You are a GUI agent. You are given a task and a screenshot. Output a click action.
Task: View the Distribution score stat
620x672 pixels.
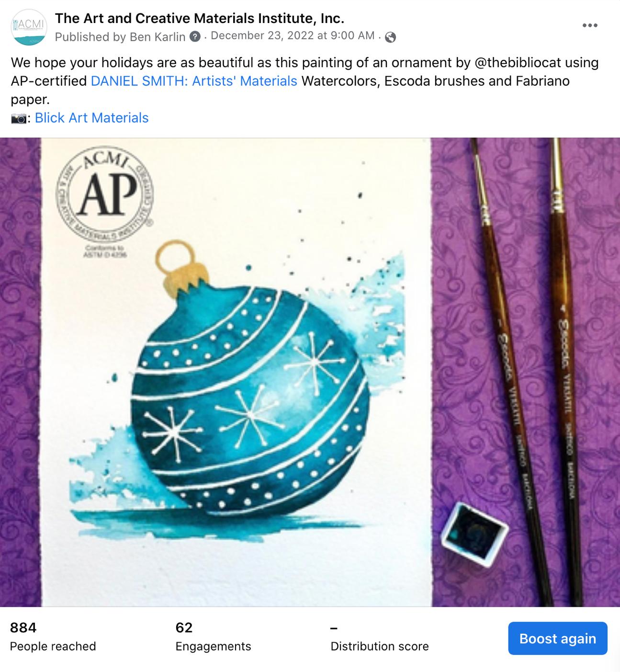coord(379,637)
